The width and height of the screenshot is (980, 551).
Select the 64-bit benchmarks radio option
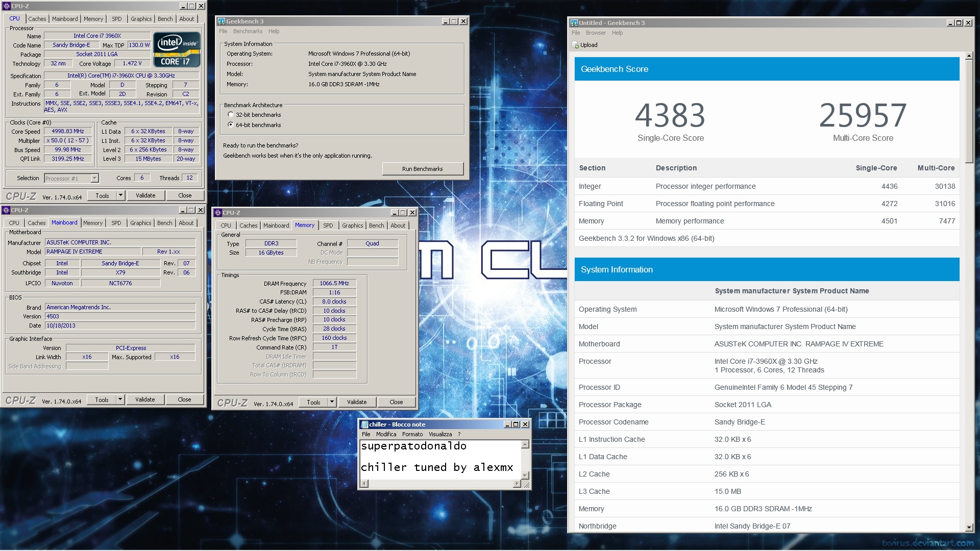pos(231,125)
